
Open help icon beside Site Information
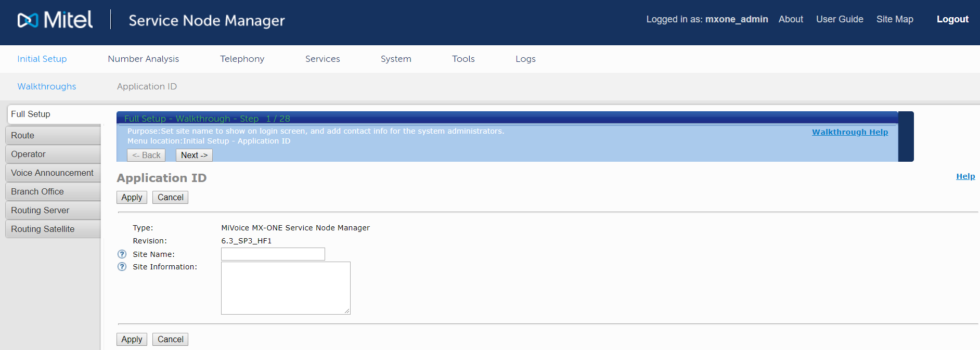tap(122, 267)
